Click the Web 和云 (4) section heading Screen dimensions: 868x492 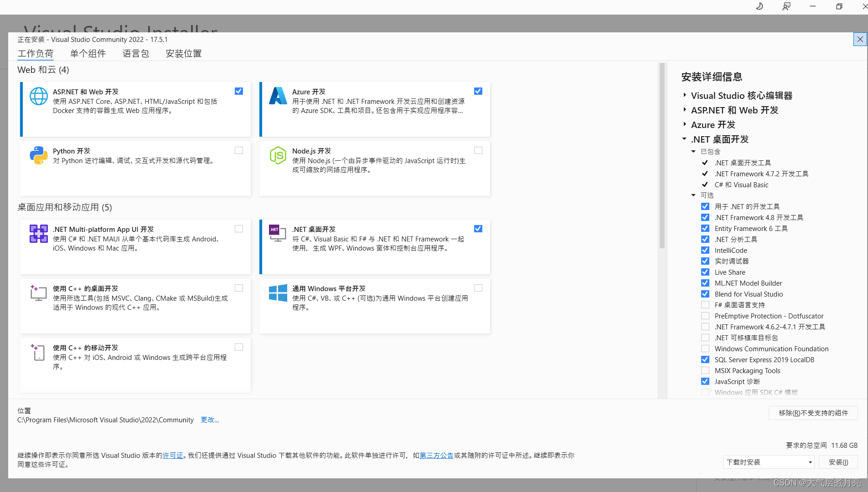click(43, 70)
